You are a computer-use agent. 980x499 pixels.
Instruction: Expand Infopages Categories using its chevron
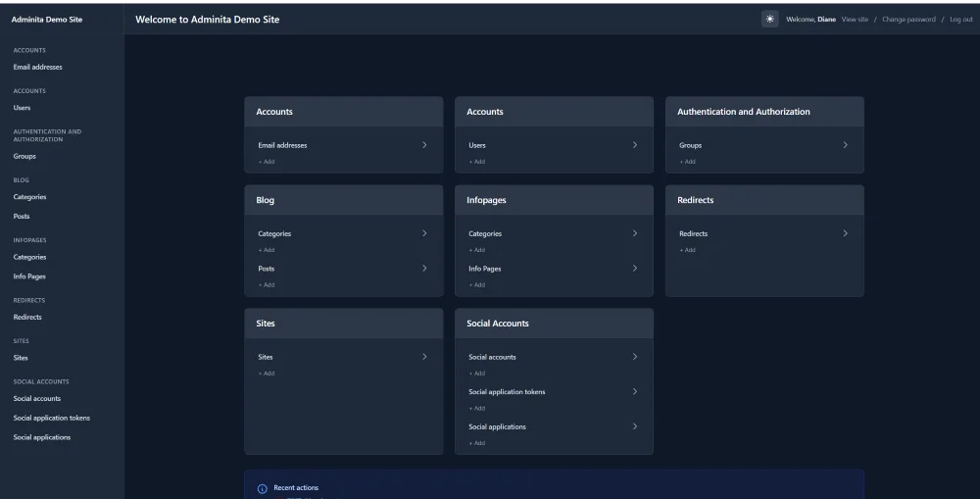tap(635, 233)
